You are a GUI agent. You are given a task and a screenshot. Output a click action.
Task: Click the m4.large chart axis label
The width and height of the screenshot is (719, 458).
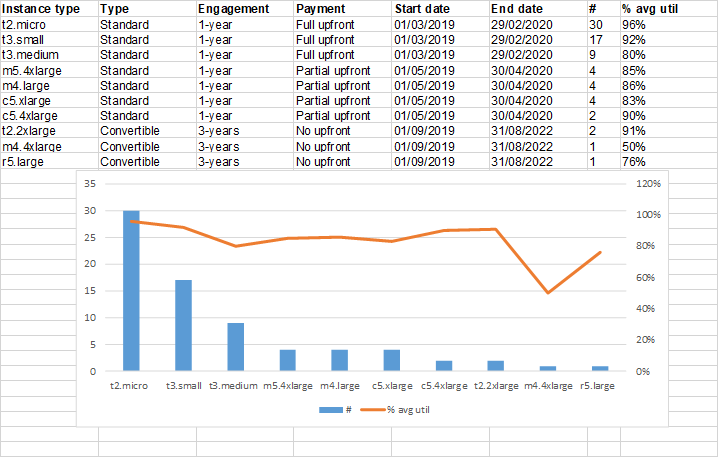340,386
